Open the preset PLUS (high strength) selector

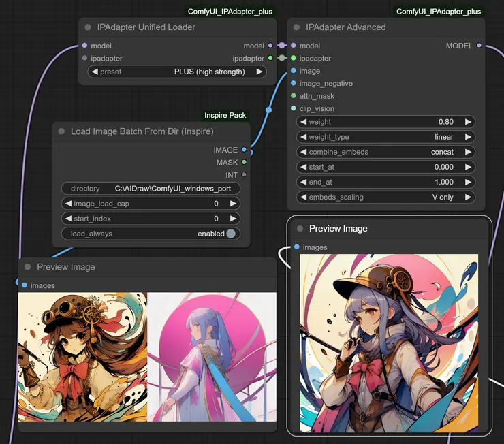coord(177,72)
